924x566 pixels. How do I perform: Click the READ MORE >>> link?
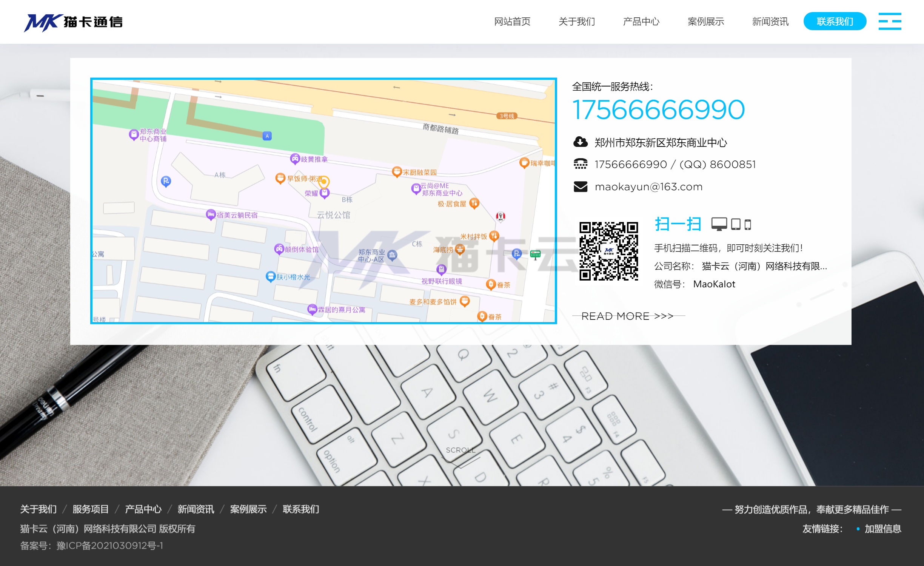point(627,316)
